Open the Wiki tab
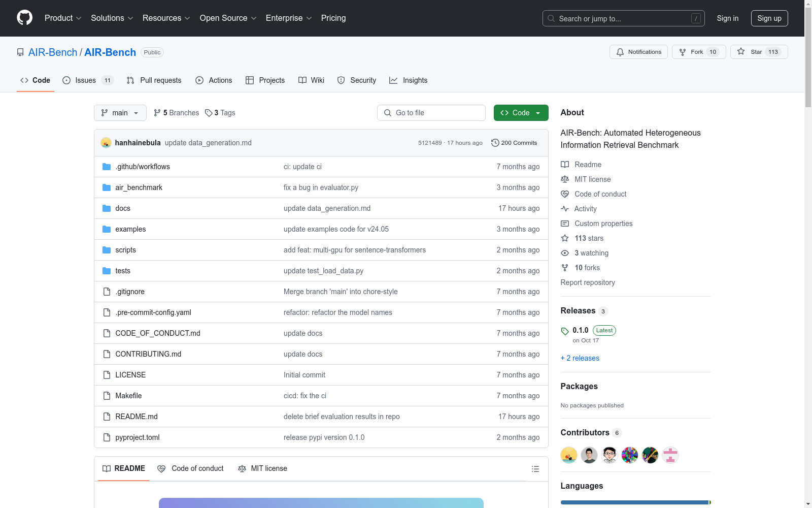 pyautogui.click(x=311, y=80)
